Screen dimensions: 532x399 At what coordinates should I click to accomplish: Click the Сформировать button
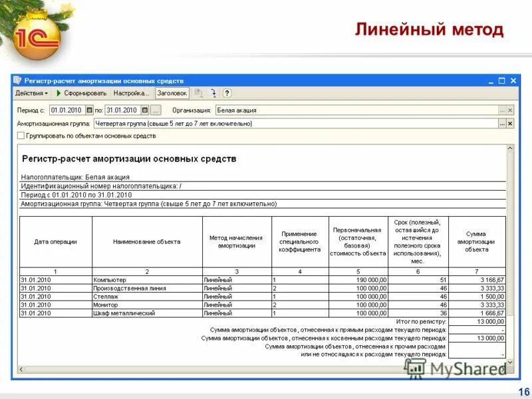pos(81,93)
